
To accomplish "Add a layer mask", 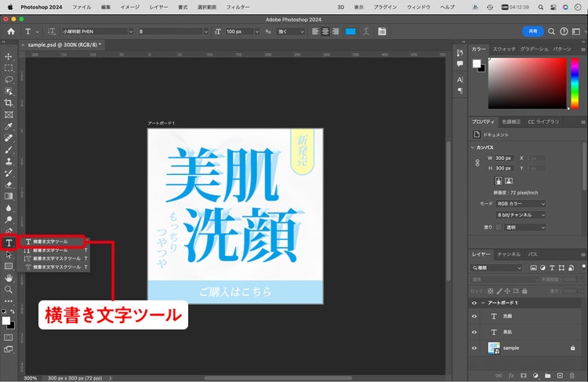I will 523,375.
